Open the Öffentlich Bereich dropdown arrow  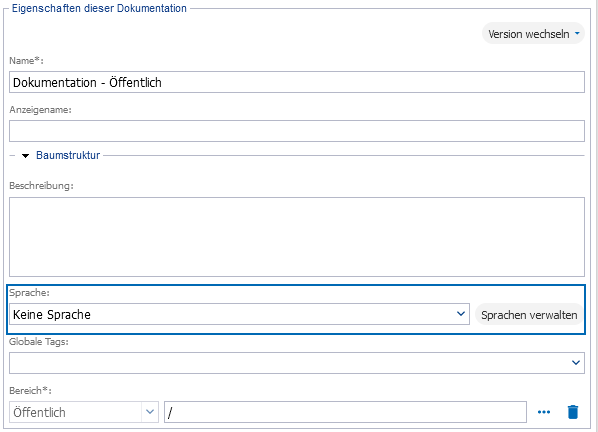(150, 412)
